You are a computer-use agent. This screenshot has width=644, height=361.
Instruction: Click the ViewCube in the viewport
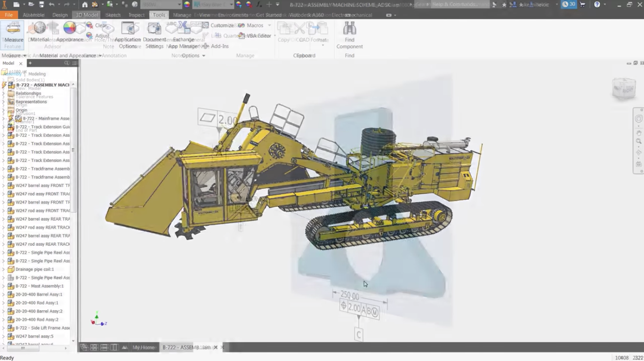click(623, 88)
